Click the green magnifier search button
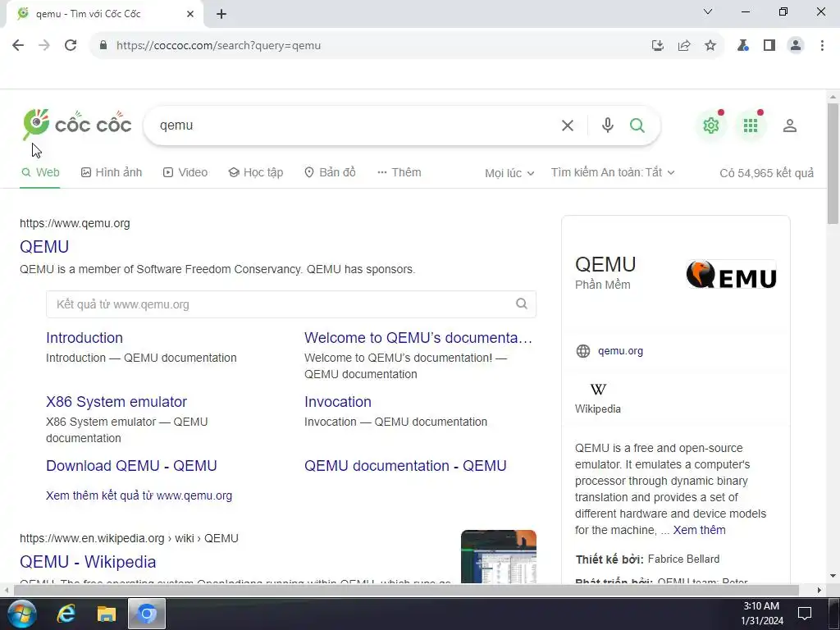The width and height of the screenshot is (840, 630). (x=637, y=126)
